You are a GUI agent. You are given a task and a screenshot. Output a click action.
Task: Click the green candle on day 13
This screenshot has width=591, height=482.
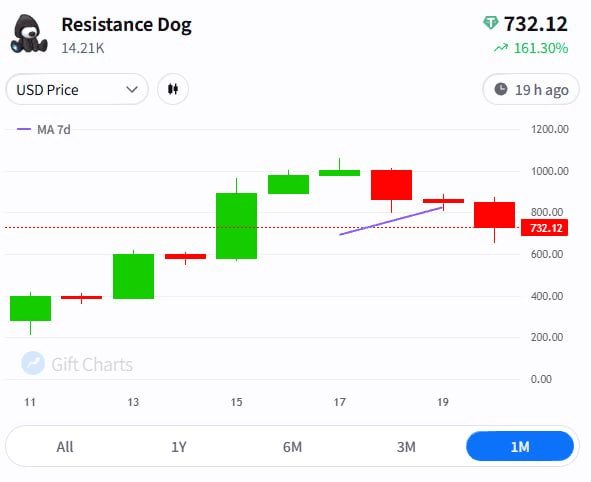point(133,276)
